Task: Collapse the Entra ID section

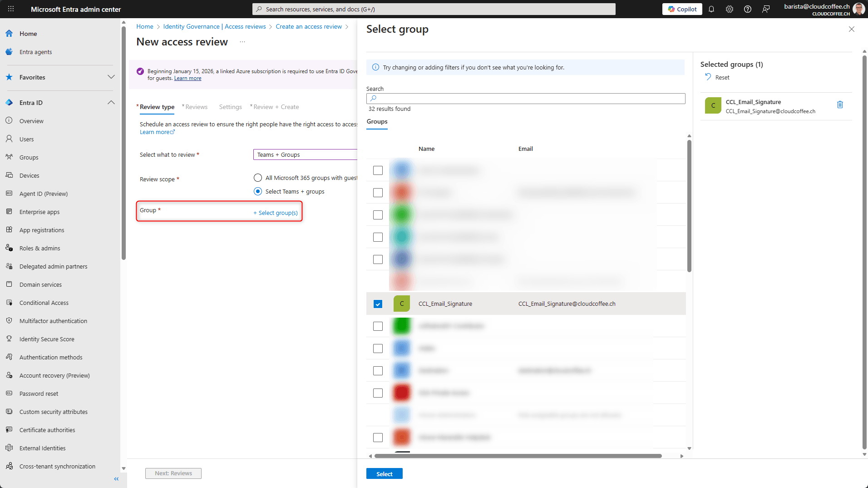Action: (111, 103)
